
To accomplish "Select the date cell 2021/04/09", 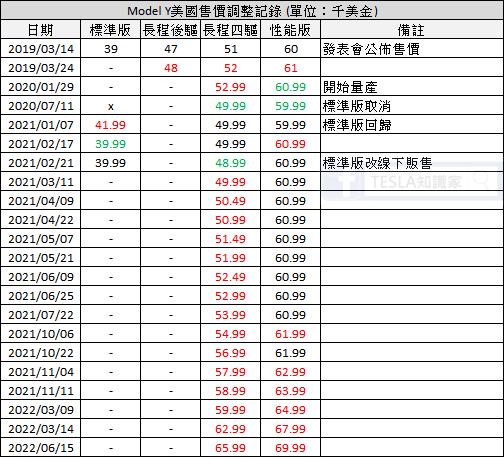I will point(41,201).
